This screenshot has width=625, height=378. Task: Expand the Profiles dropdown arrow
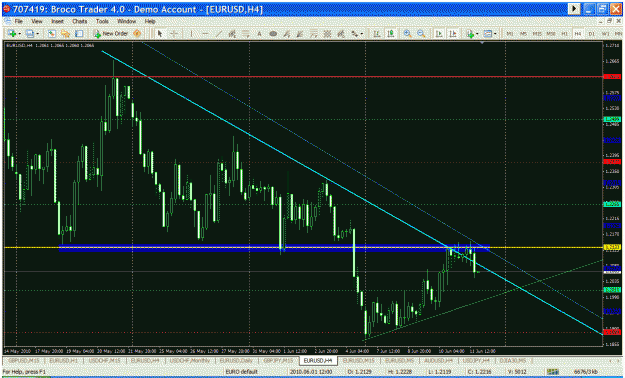click(37, 34)
